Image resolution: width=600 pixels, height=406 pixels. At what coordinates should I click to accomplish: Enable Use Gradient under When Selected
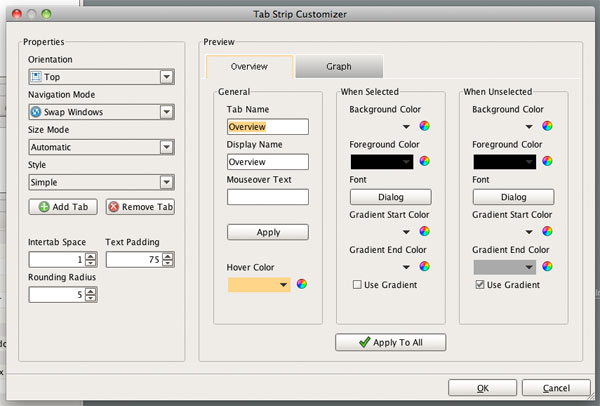click(357, 285)
